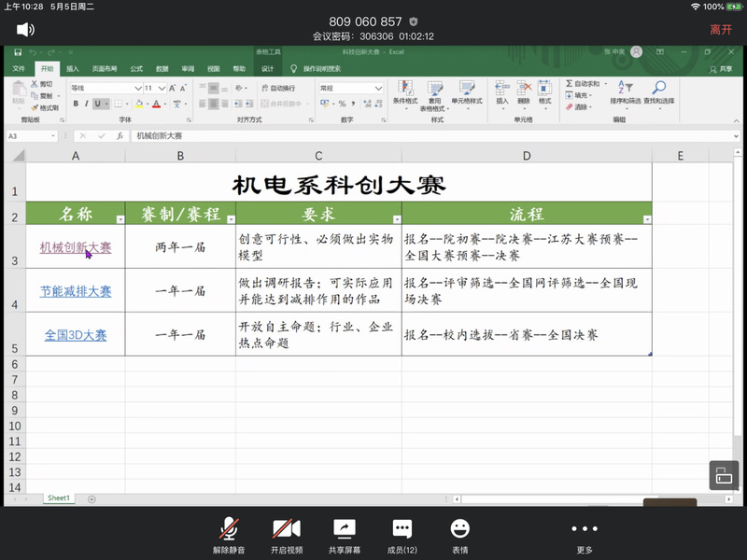The height and width of the screenshot is (560, 747).
Task: Click the Bold formatting icon
Action: click(75, 104)
